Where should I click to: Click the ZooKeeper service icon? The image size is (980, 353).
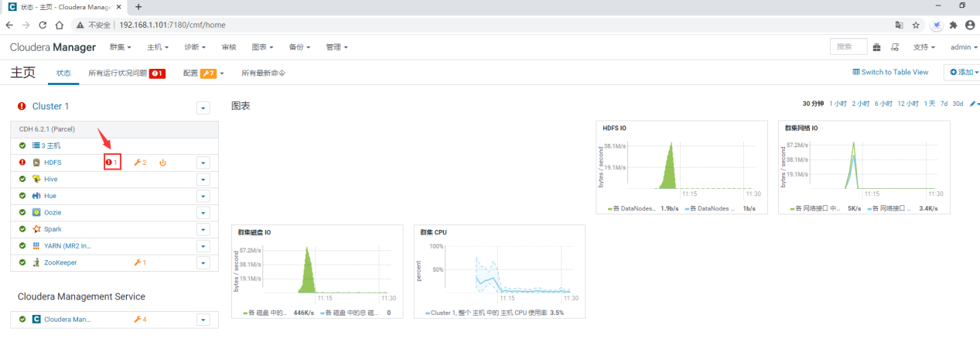coord(36,262)
